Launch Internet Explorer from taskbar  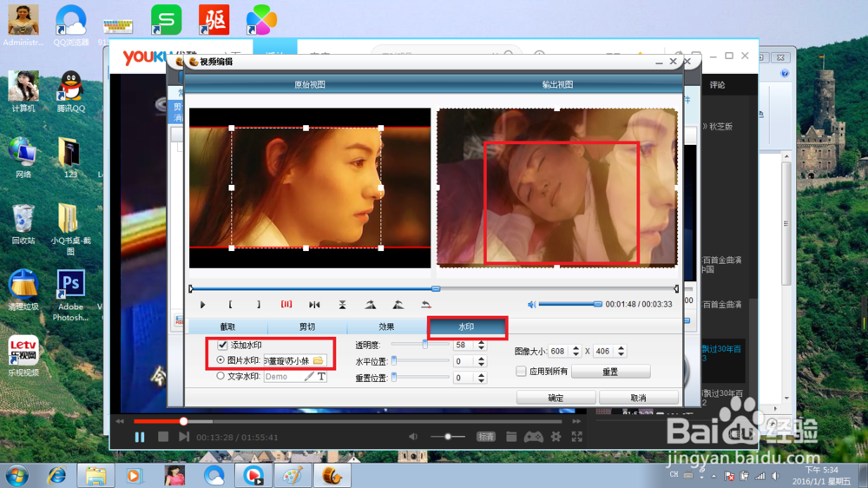tap(56, 476)
